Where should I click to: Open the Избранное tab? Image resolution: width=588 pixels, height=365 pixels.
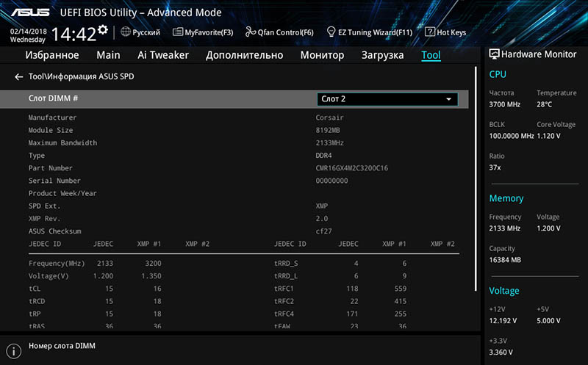tap(52, 55)
